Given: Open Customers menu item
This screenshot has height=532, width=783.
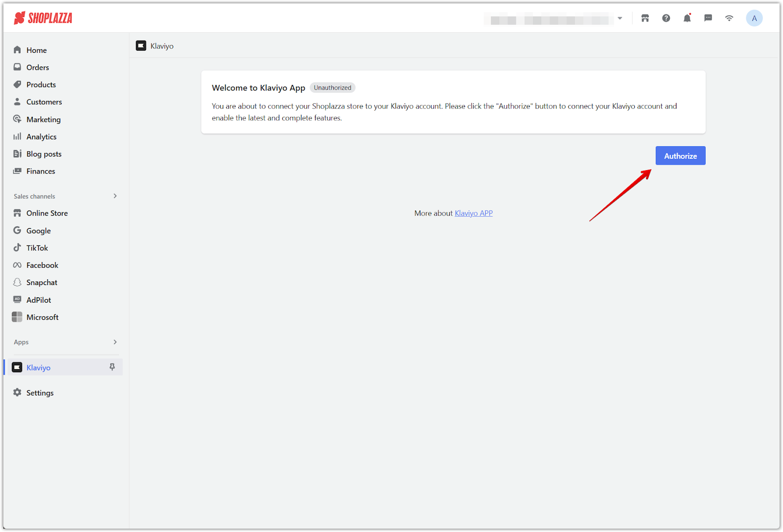Looking at the screenshot, I should pyautogui.click(x=44, y=102).
